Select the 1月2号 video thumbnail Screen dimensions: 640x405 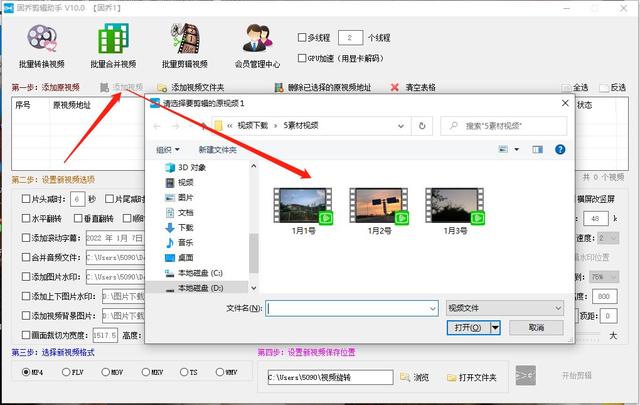point(379,205)
